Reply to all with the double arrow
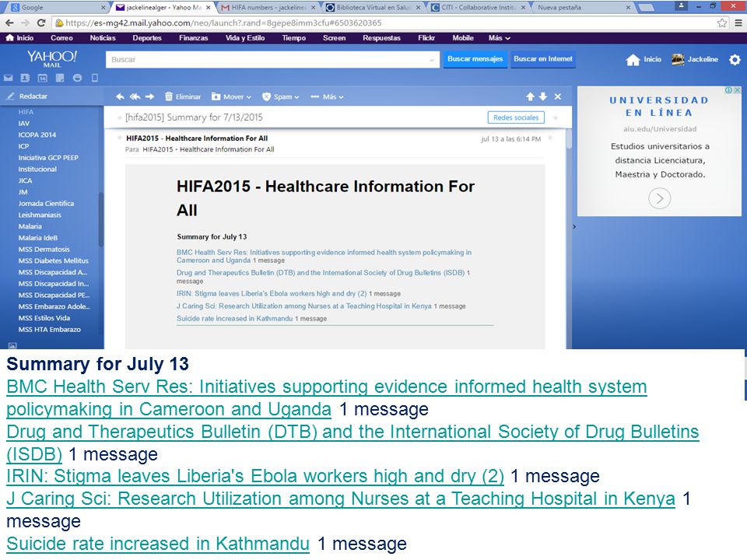 135,96
